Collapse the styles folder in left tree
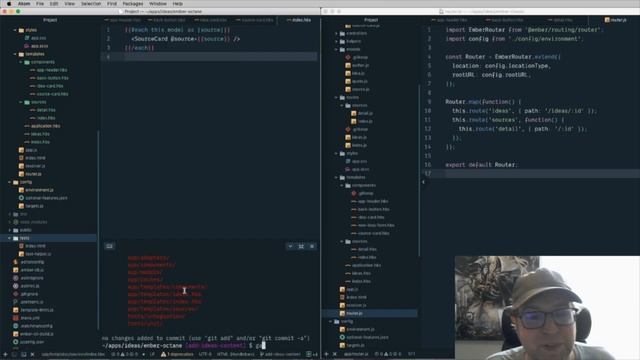Image resolution: width=640 pixels, height=360 pixels. coord(15,30)
